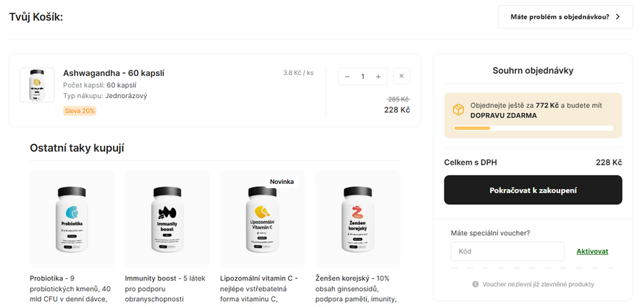
Task: Decrease Ashwagandha quantity with minus button
Action: [347, 77]
